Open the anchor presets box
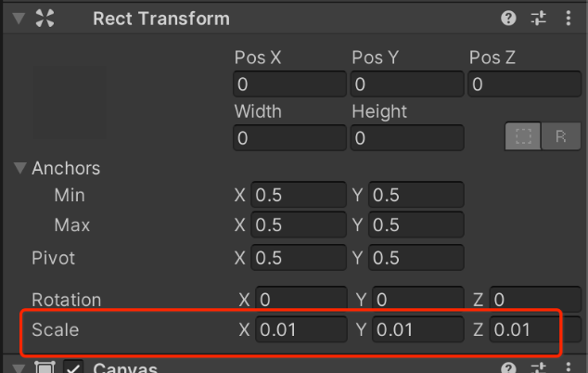 point(65,102)
